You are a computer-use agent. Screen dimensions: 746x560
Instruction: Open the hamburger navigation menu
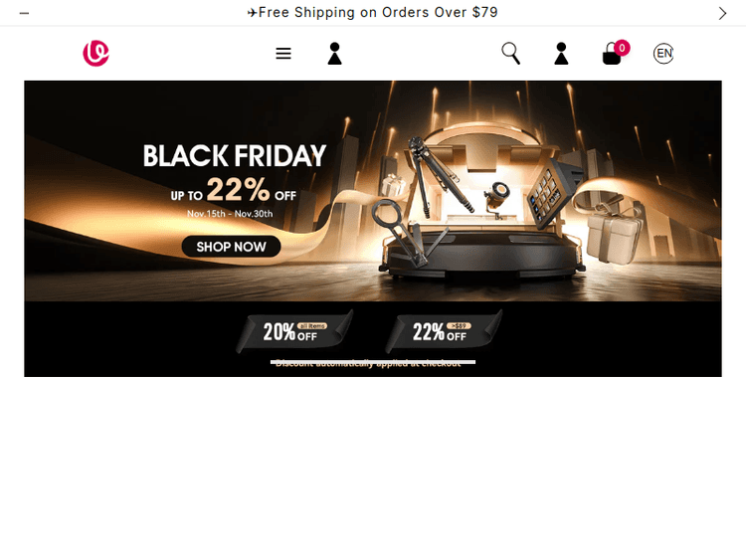point(283,54)
